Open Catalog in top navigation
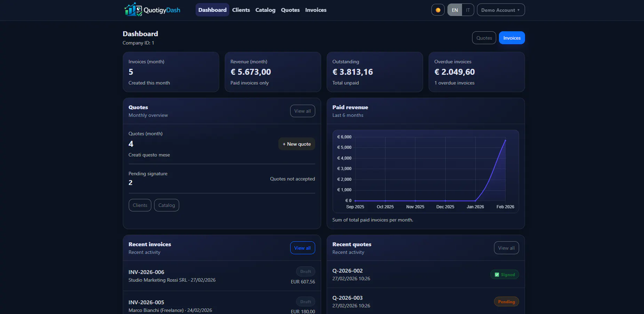 point(265,10)
